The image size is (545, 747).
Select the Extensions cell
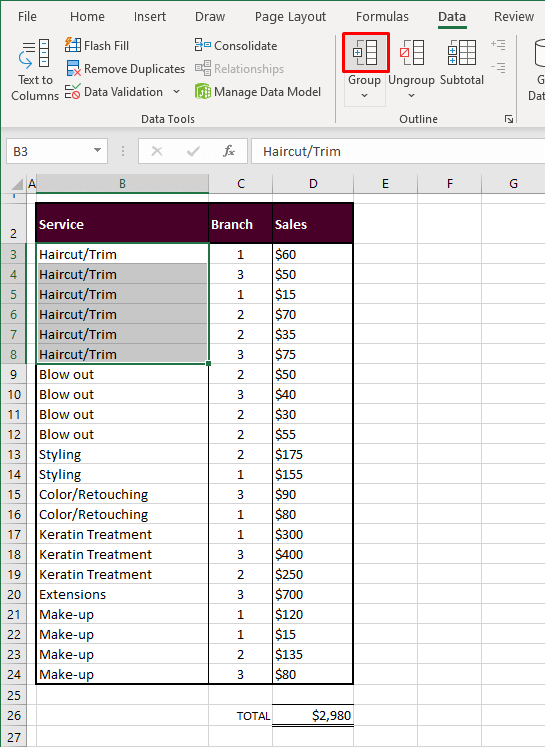122,595
